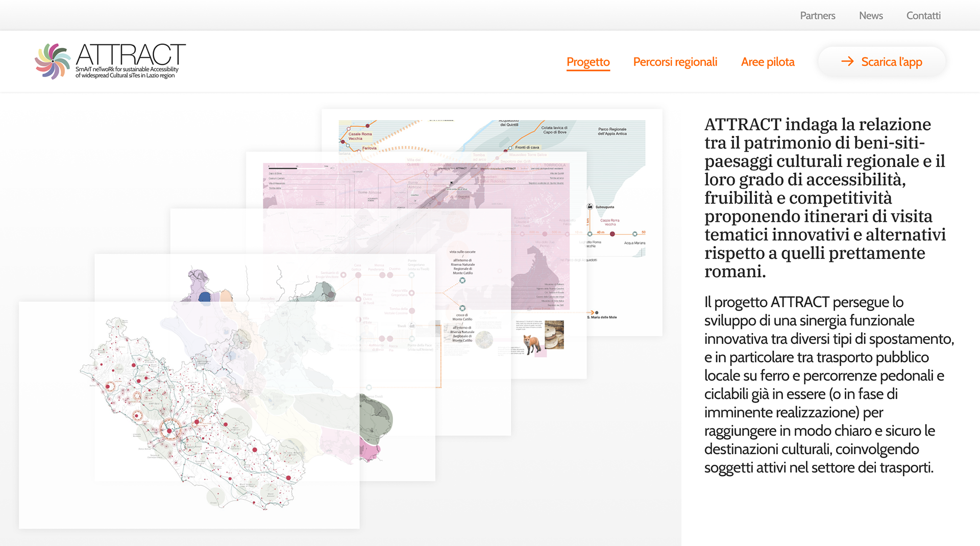Click the paragraph beginning 'Il progetto ATTRACT persegue'
Image resolution: width=980 pixels, height=546 pixels.
(829, 385)
